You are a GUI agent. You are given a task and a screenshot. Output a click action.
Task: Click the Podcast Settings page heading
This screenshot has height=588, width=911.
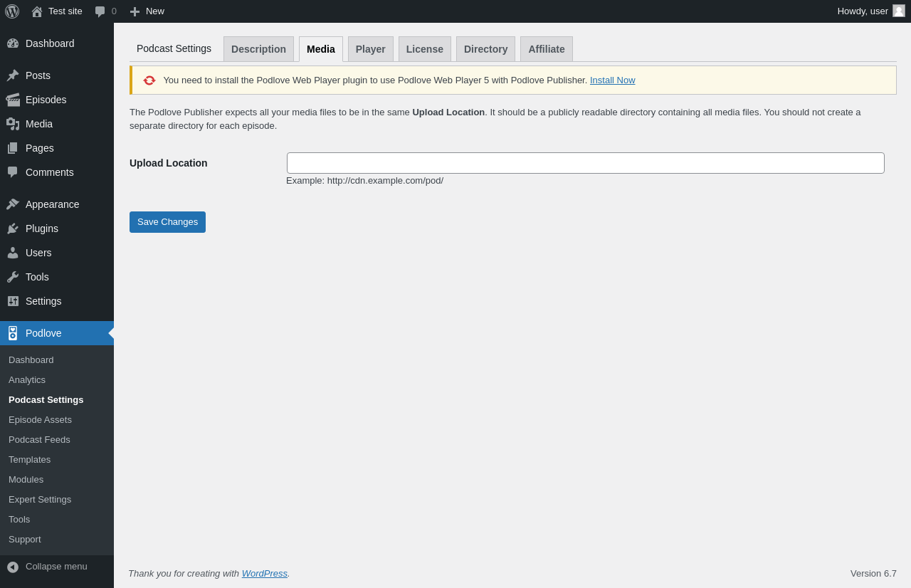174,48
